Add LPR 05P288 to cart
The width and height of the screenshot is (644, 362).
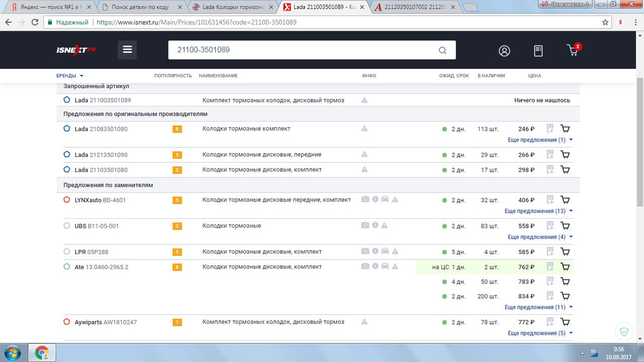(565, 252)
